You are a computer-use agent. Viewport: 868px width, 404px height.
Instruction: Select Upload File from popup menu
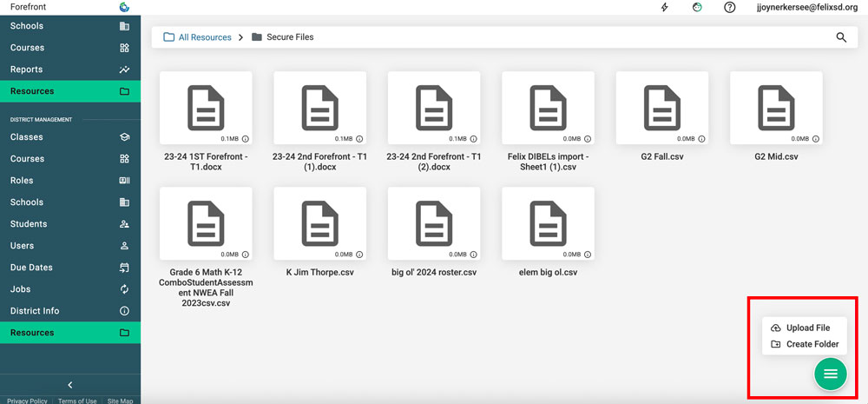click(807, 328)
